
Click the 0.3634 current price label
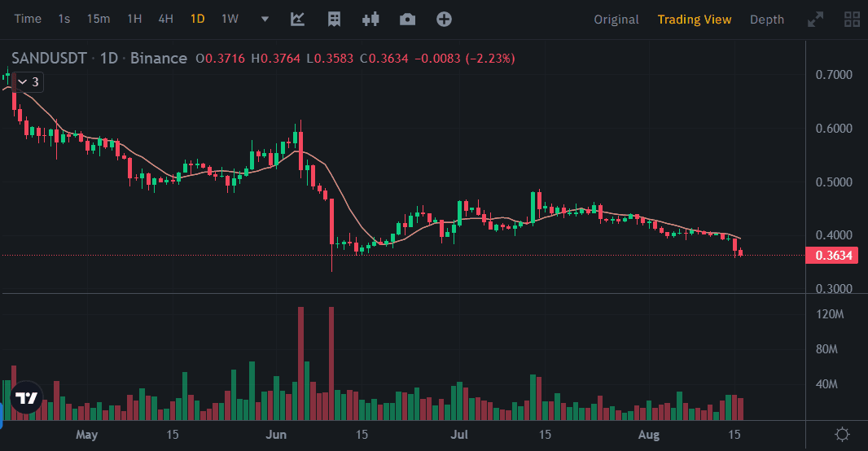point(831,256)
